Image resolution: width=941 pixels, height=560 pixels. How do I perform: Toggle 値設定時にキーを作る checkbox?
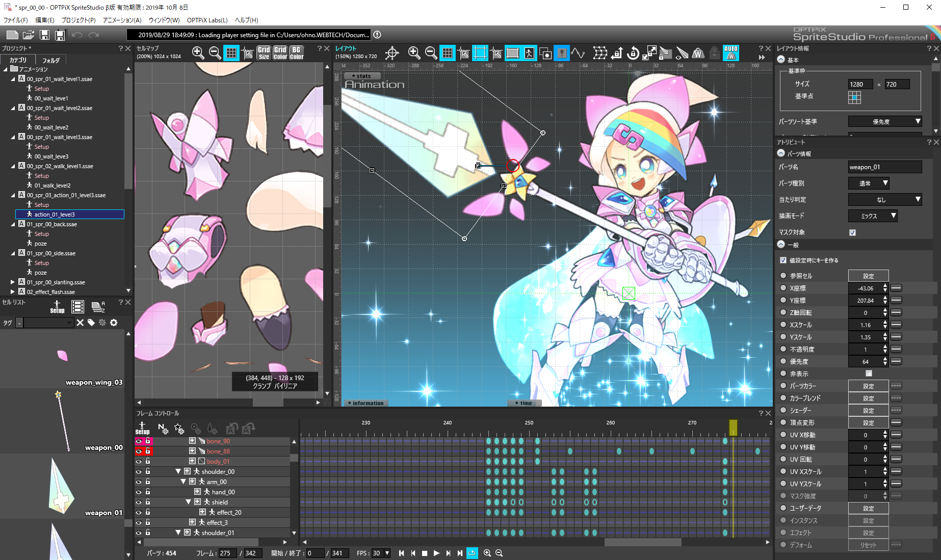783,260
